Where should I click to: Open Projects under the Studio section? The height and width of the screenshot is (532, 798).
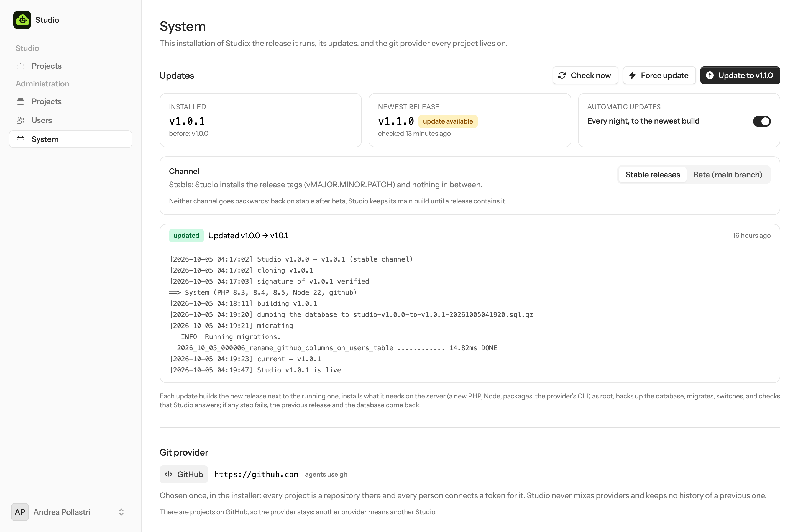(71, 66)
